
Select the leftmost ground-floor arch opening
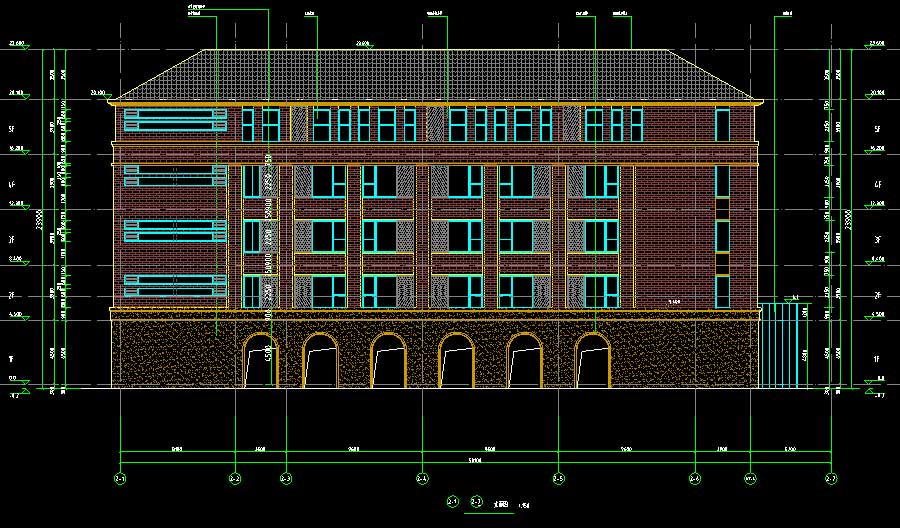pos(260,361)
